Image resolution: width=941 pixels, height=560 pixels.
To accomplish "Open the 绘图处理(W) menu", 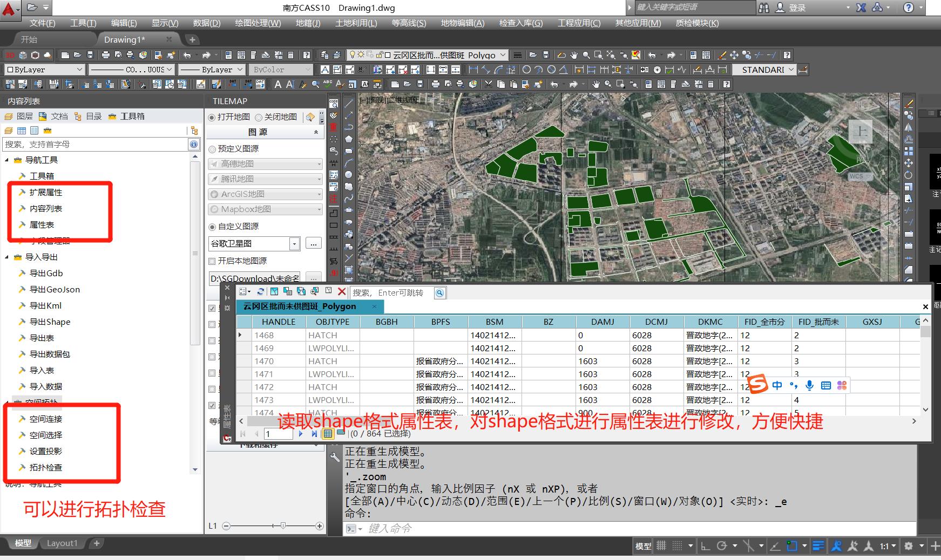I will [x=258, y=23].
